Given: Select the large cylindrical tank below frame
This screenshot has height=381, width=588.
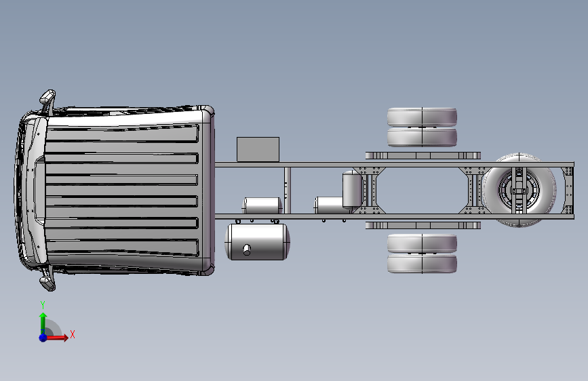Looking at the screenshot, I should [257, 242].
